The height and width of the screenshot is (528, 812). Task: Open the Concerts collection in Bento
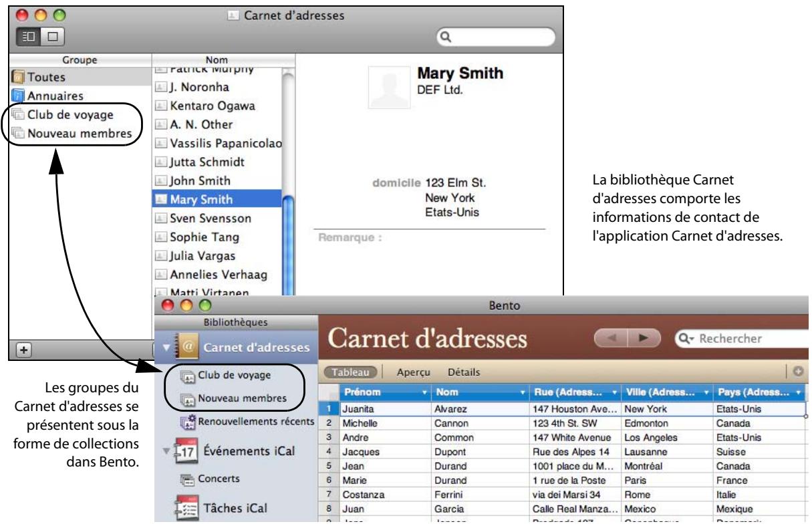[x=211, y=479]
